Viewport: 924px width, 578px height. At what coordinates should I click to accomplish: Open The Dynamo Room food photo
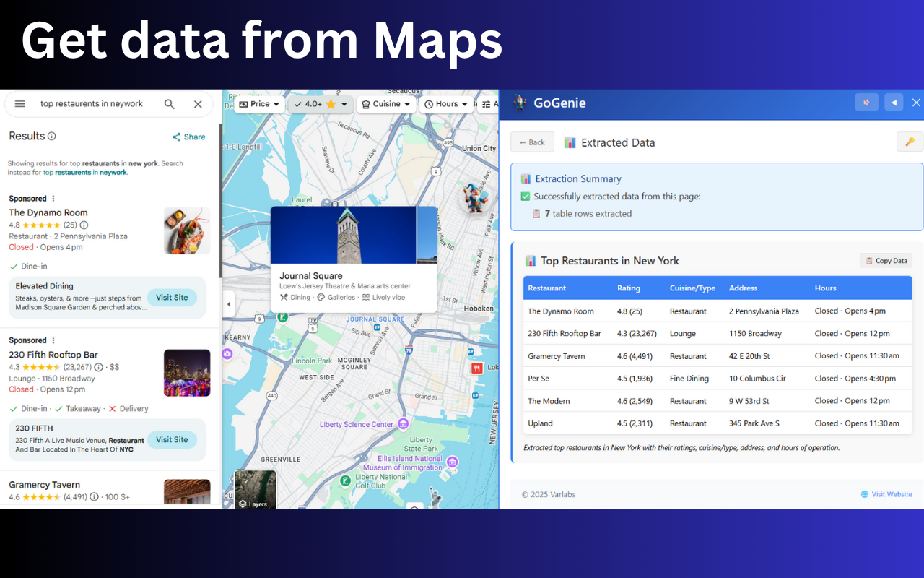pos(187,230)
